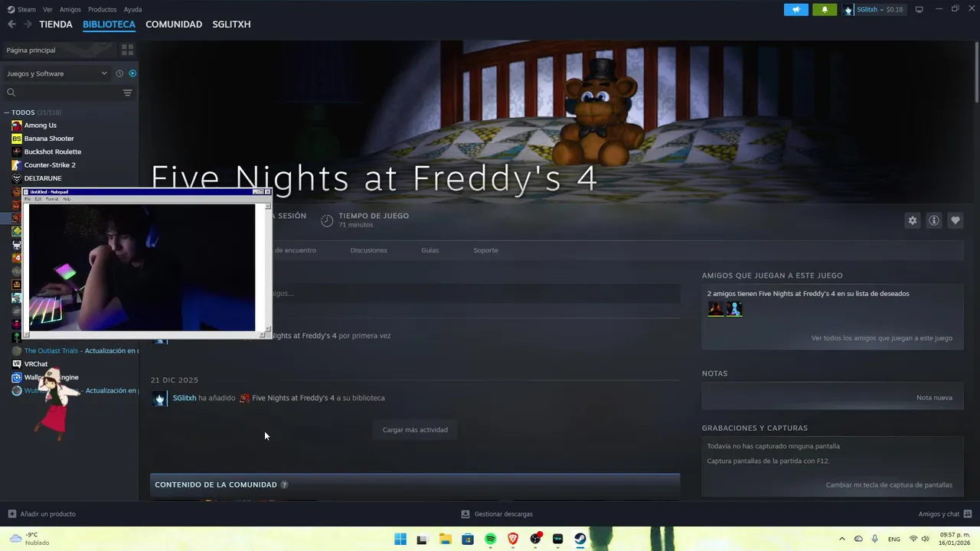Image resolution: width=980 pixels, height=551 pixels.
Task: Open the weather widget showing Nublado
Action: (x=31, y=539)
